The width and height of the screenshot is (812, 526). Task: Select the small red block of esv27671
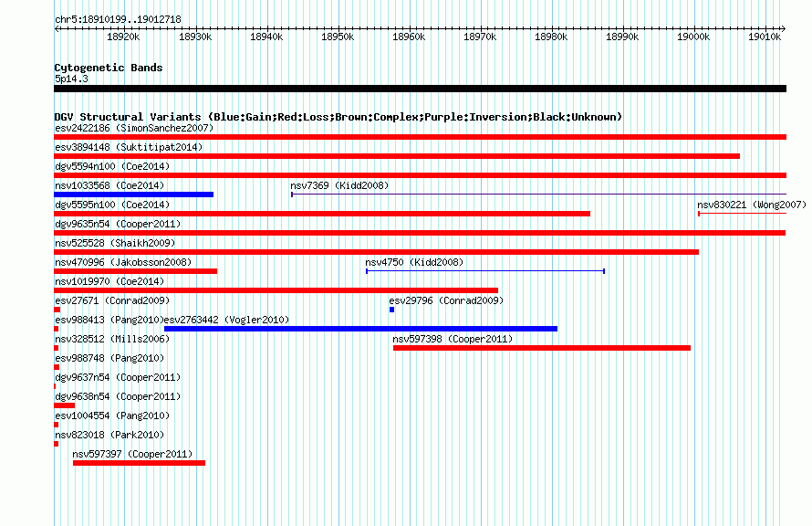click(57, 310)
